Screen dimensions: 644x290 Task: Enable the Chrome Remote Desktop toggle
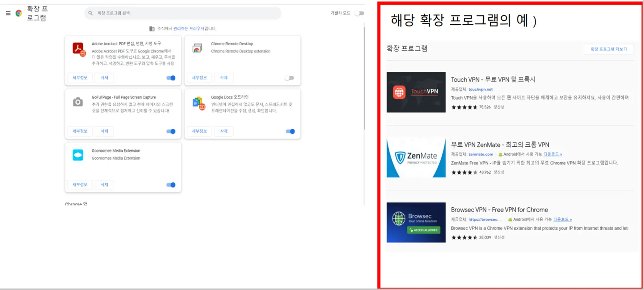point(290,78)
